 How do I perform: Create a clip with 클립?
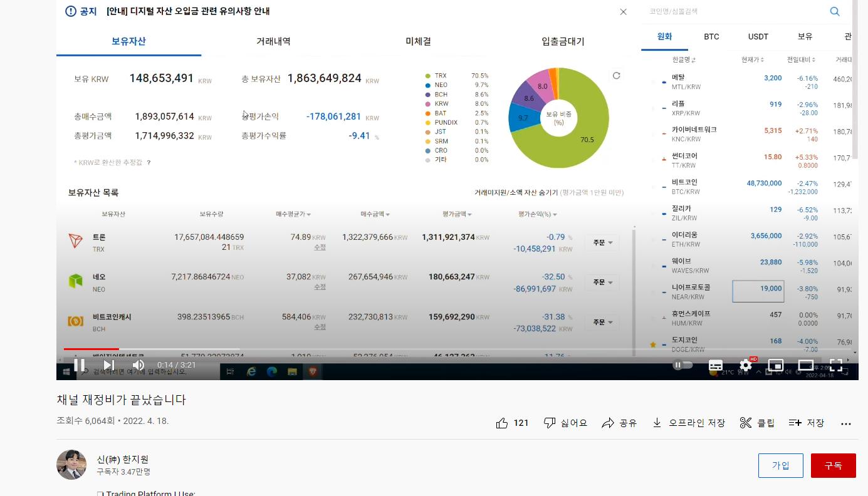[x=757, y=423]
